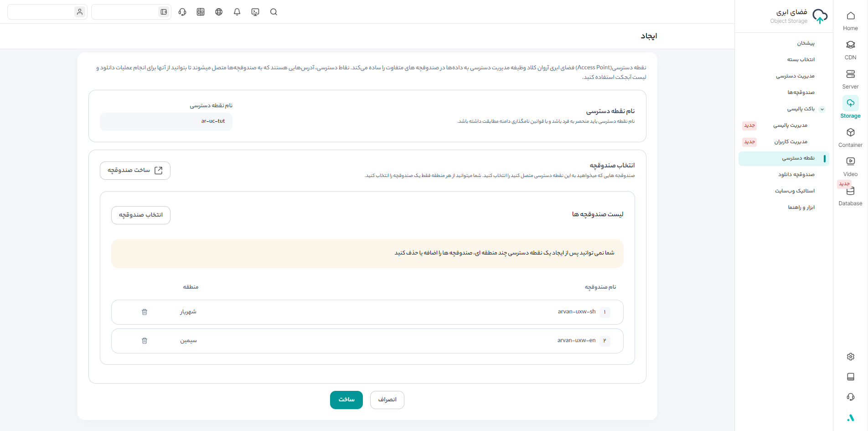The image size is (868, 431).
Task: Expand the باکت پالیسی sidebar chevron
Action: (822, 109)
